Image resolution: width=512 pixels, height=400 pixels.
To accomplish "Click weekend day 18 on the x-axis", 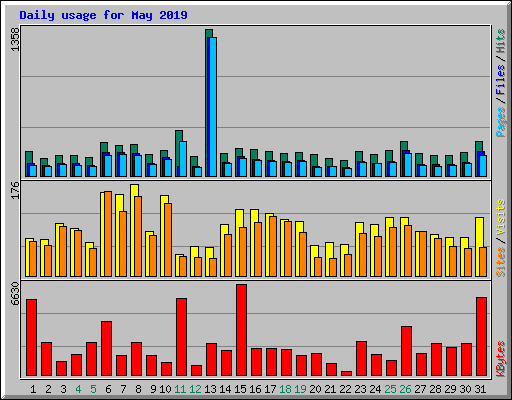I will tap(285, 389).
